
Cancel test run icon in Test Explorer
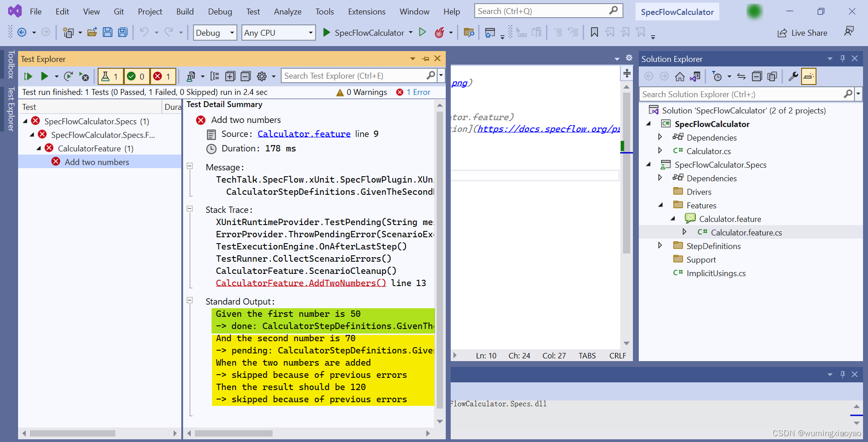84,76
